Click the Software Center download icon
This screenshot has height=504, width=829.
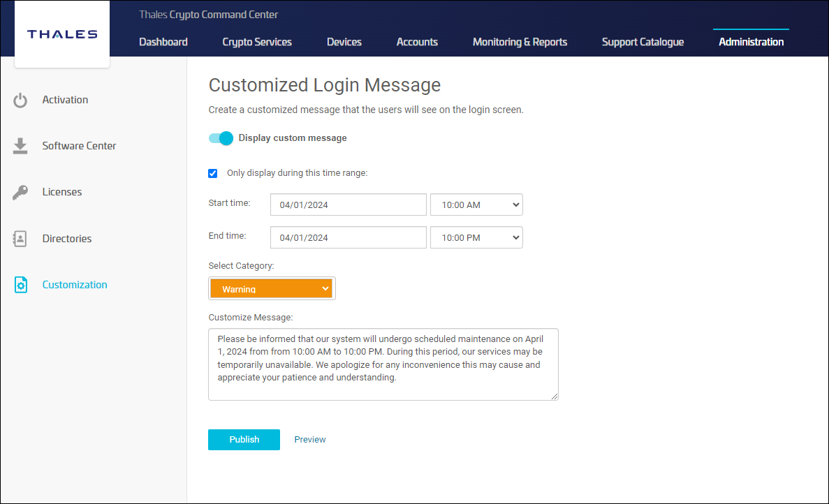click(x=20, y=146)
